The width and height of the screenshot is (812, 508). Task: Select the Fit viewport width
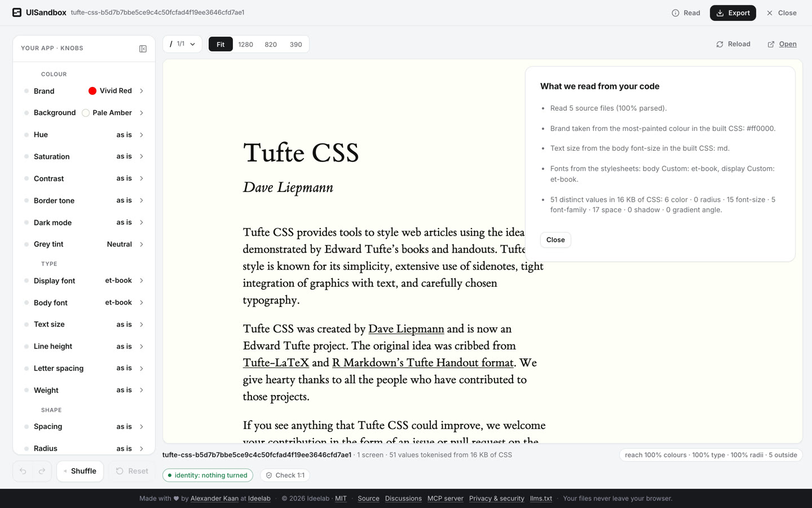point(220,44)
